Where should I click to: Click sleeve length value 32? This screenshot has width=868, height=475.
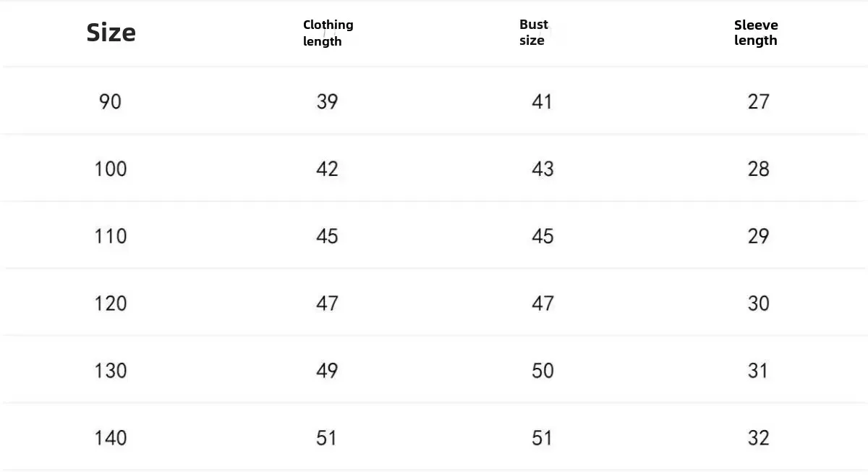coord(758,438)
